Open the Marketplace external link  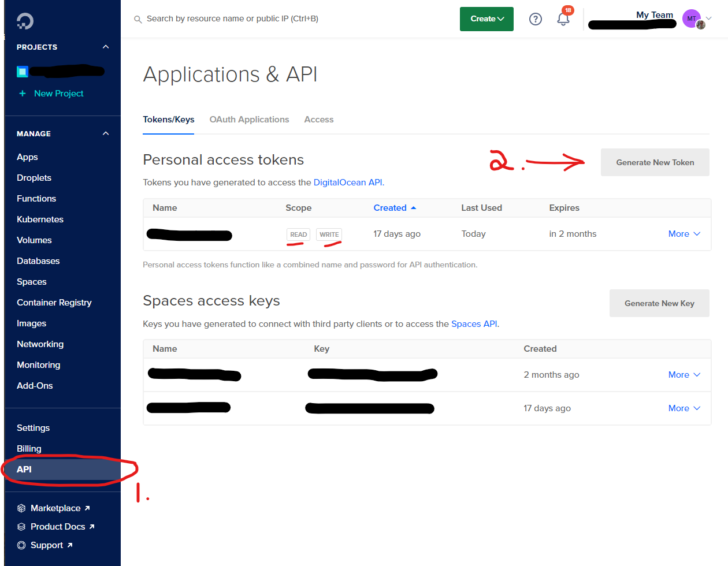(x=60, y=508)
